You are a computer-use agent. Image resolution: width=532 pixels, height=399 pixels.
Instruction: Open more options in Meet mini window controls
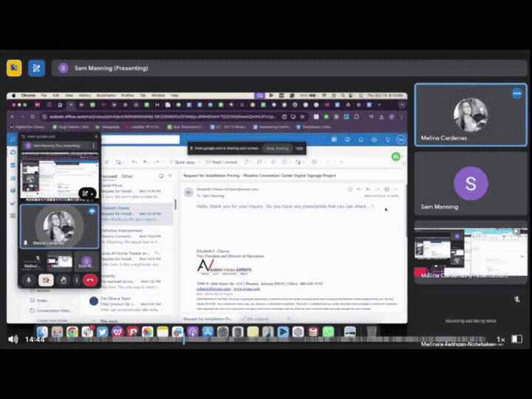tap(76, 280)
